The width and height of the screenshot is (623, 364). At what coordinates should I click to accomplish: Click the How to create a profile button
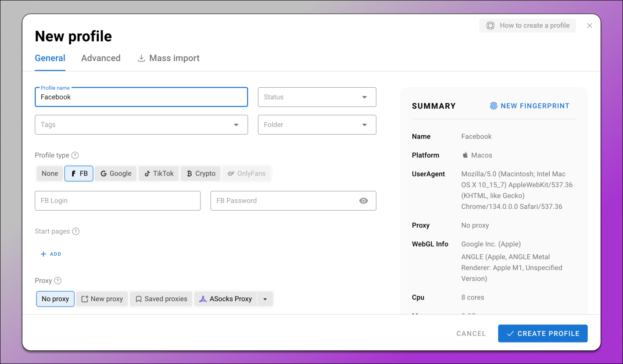527,25
